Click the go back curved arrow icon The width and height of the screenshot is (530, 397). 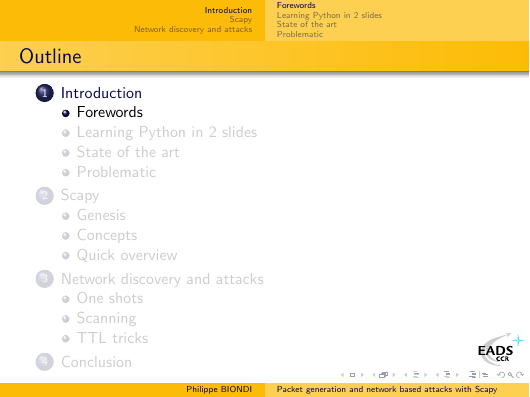point(501,375)
